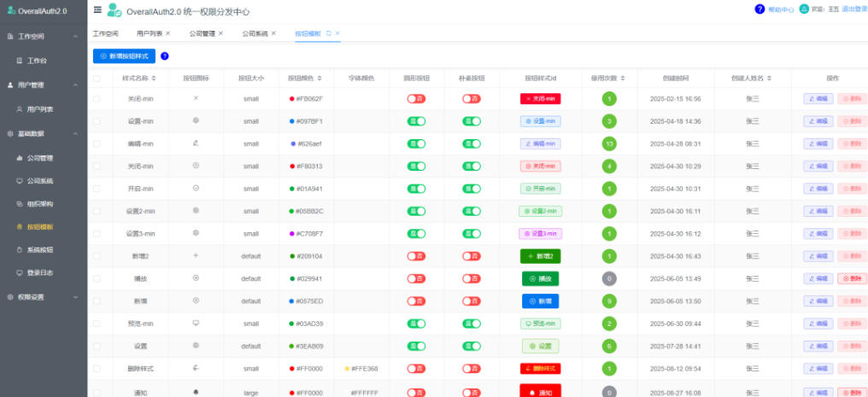Image resolution: width=868 pixels, height=397 pixels.
Task: Click the 新增按钮样式 button
Action: (125, 56)
